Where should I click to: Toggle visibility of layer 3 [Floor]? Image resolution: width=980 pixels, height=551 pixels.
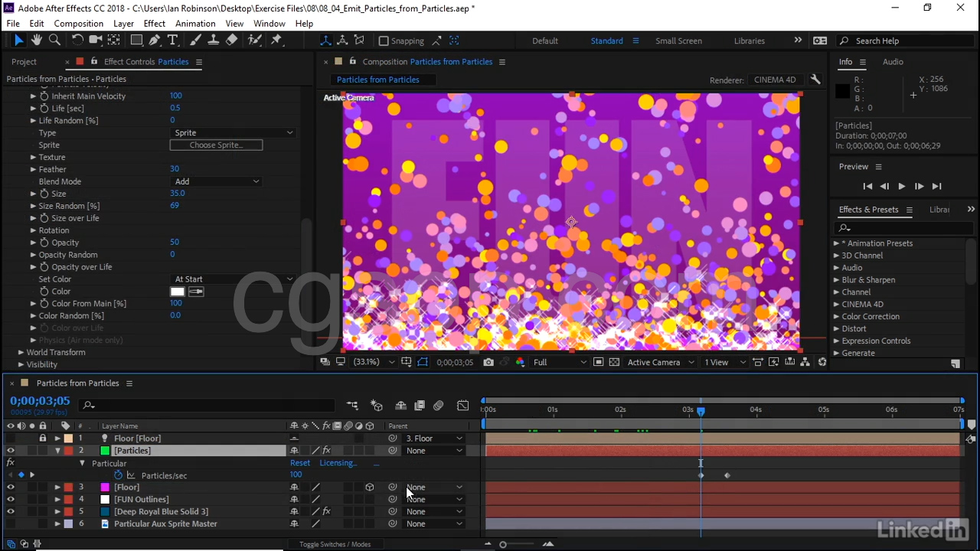coord(11,487)
